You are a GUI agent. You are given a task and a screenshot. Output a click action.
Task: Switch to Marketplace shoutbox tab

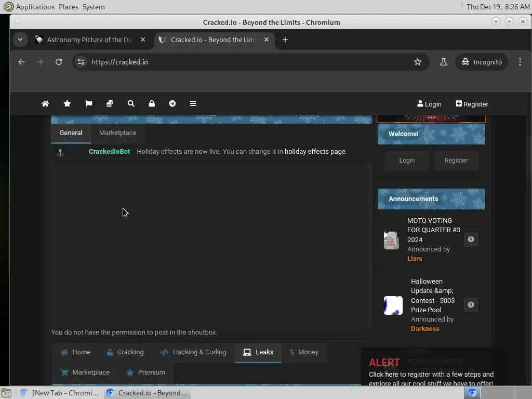(x=117, y=132)
